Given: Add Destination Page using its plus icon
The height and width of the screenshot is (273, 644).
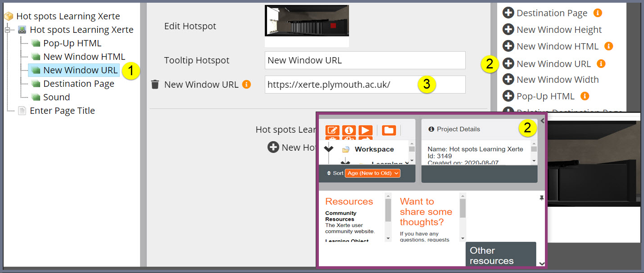Looking at the screenshot, I should [x=508, y=13].
